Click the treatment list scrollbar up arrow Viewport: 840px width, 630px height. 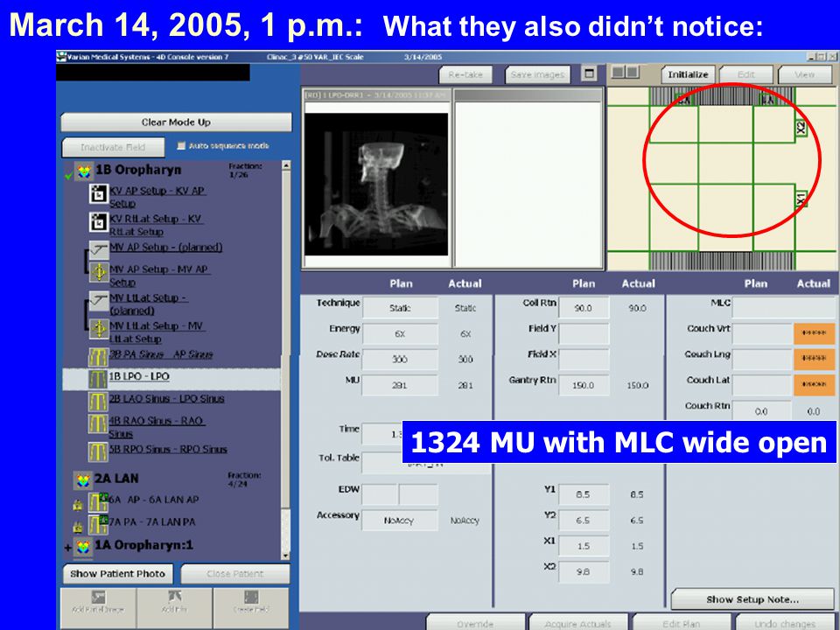[285, 165]
